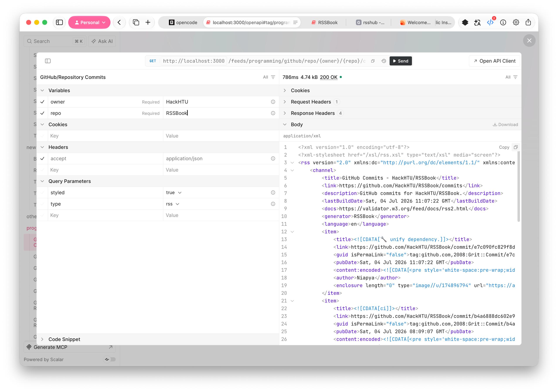Viewport: 558px width, 392px height.
Task: Send the GET request
Action: pyautogui.click(x=400, y=61)
